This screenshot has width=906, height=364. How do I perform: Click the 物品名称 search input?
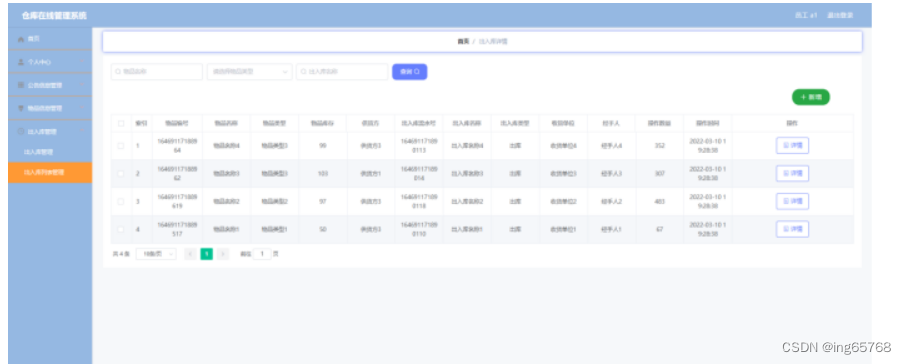(x=157, y=72)
